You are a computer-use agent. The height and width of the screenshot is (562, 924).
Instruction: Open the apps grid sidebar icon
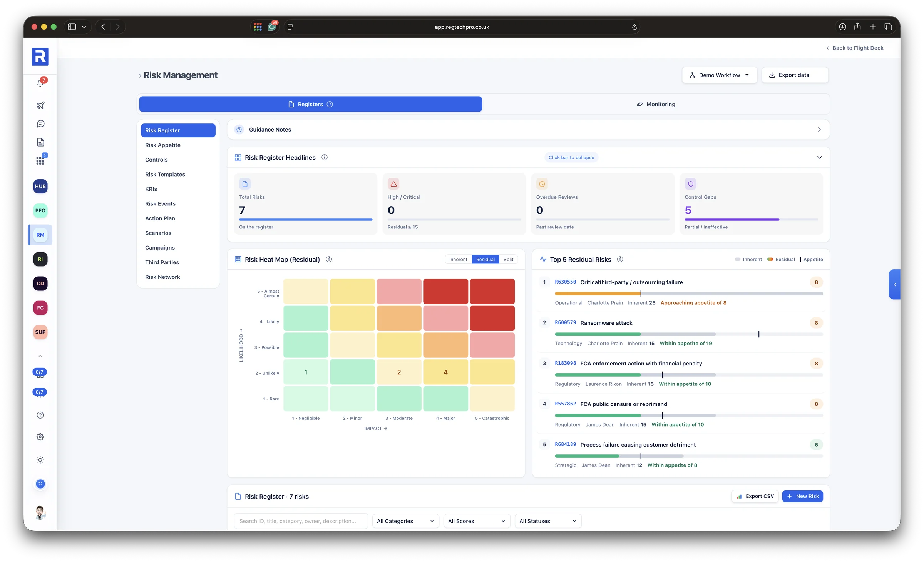pyautogui.click(x=40, y=160)
